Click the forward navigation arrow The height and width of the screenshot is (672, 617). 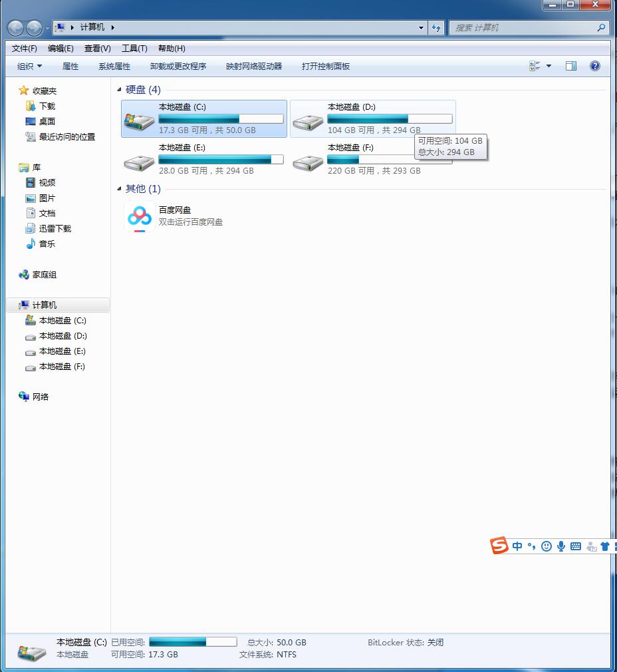35,28
